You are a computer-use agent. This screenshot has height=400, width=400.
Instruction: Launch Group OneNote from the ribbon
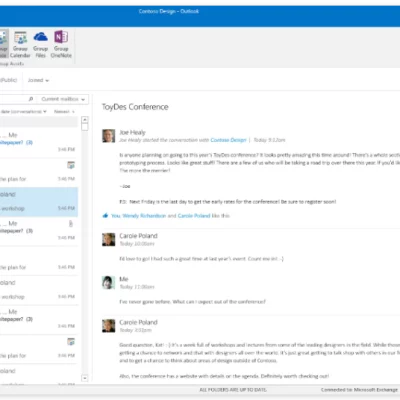click(x=61, y=44)
